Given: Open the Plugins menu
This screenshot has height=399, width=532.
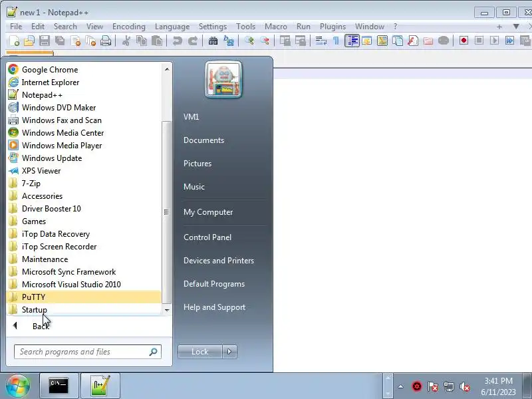Looking at the screenshot, I should point(333,27).
